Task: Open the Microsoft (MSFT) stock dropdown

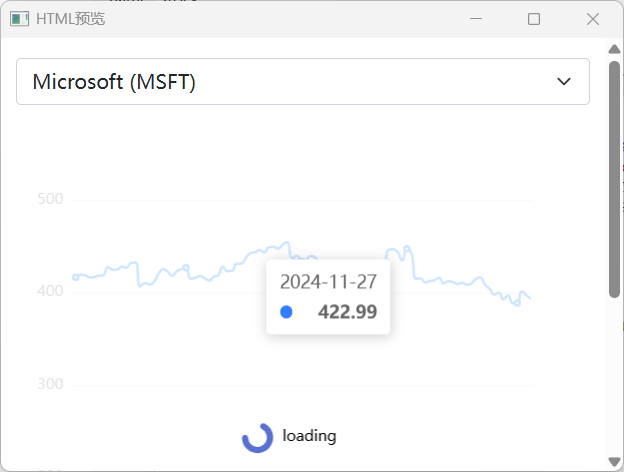Action: pos(302,82)
